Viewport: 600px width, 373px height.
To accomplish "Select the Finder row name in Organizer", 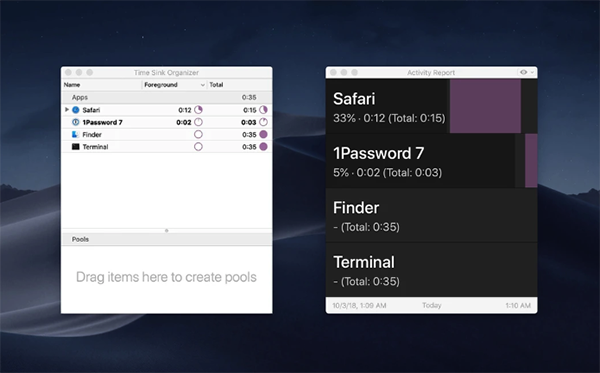I will (92, 135).
